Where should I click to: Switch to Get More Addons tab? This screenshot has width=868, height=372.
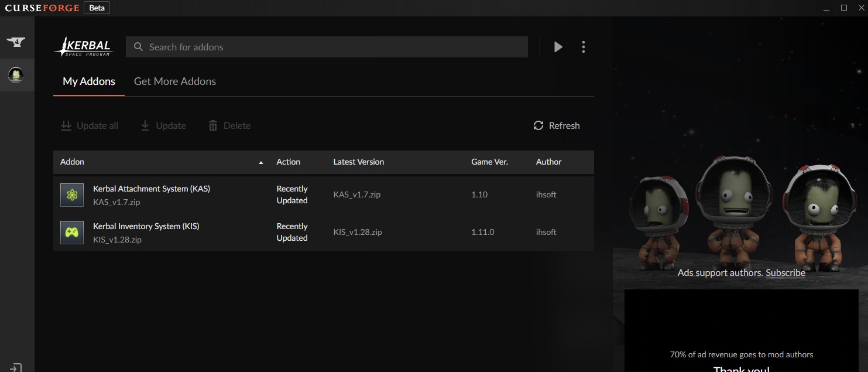tap(175, 81)
